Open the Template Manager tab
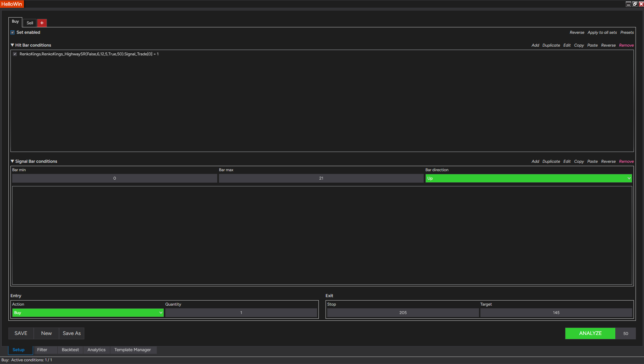The width and height of the screenshot is (644, 364). pos(133,350)
